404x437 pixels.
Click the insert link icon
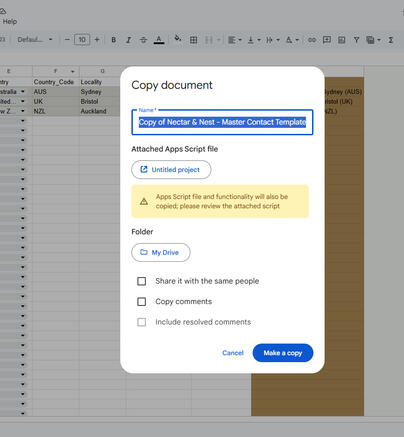312,40
